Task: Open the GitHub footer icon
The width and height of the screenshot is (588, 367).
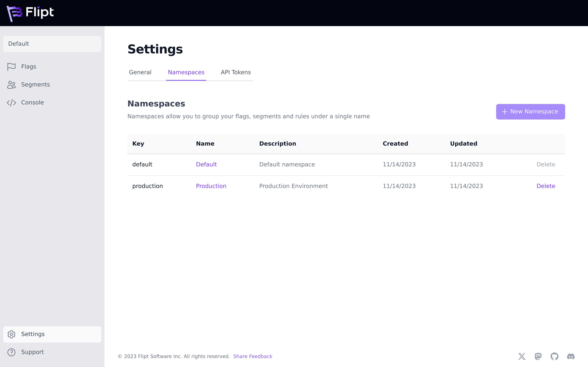Action: 554,356
